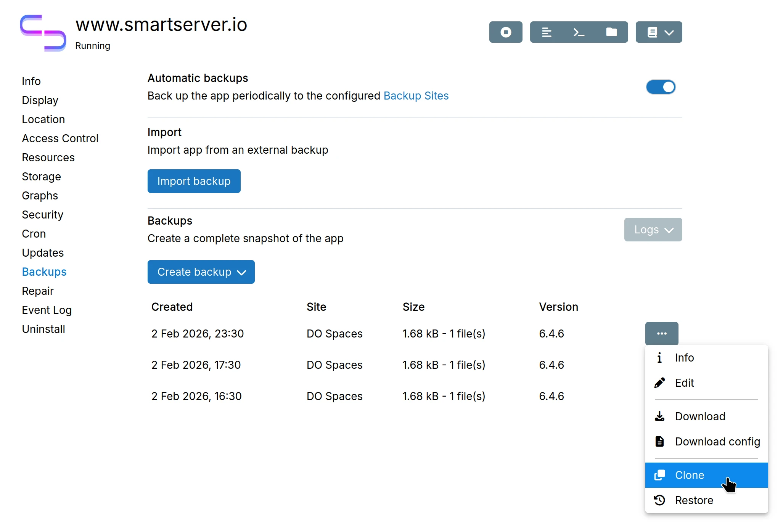Click the smartserver.io app logo
Screen dimensions: 783x532
pos(43,33)
